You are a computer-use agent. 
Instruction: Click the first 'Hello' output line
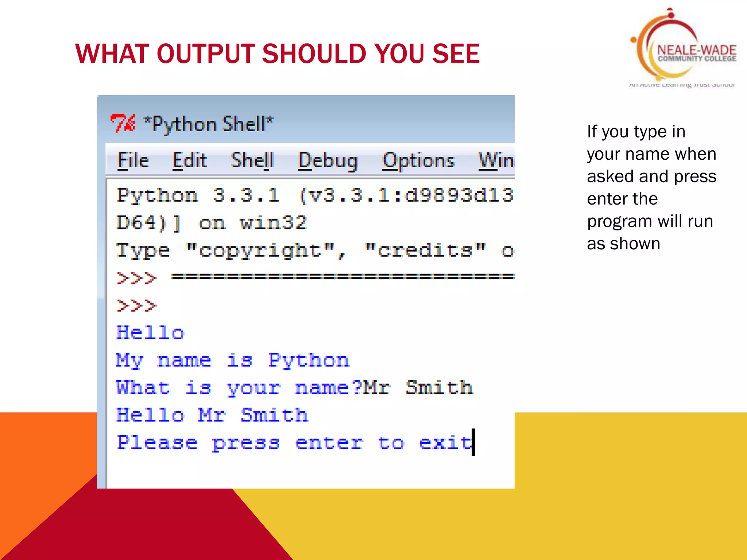150,333
